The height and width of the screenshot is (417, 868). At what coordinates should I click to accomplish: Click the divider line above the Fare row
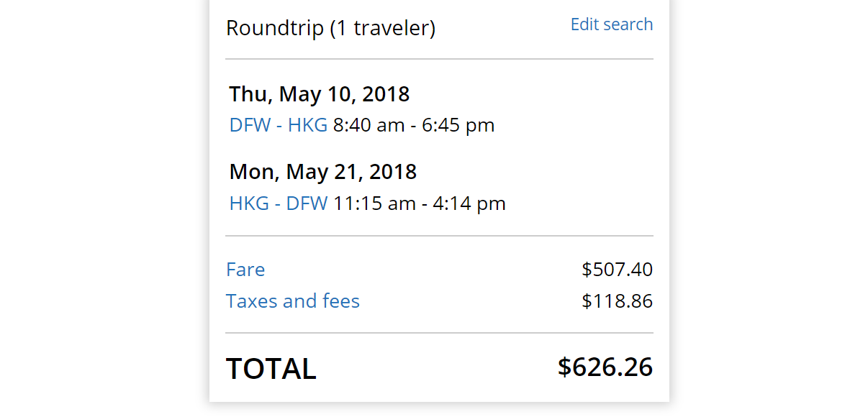(x=439, y=236)
